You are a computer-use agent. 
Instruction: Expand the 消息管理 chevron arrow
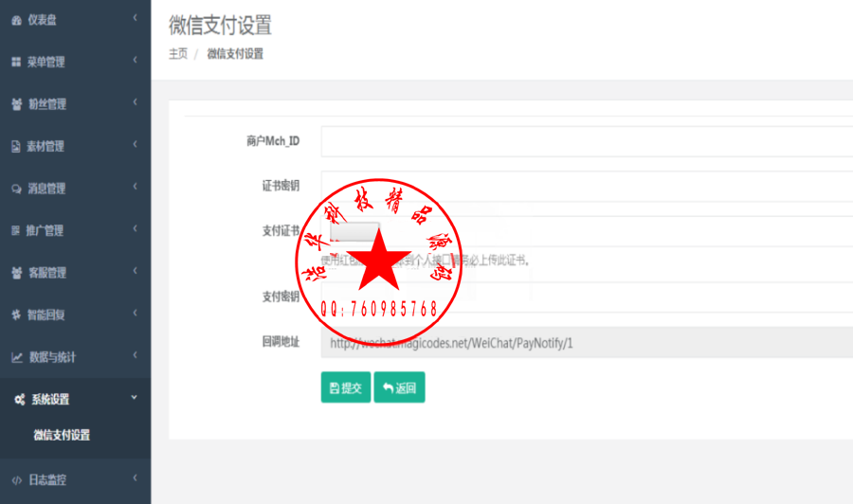point(135,187)
